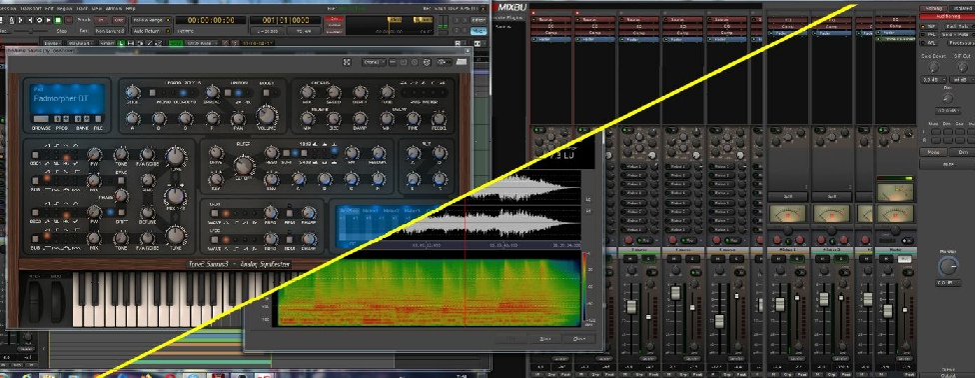
Task: Click Spill button on Mixbus 2 strip
Action: [832, 197]
